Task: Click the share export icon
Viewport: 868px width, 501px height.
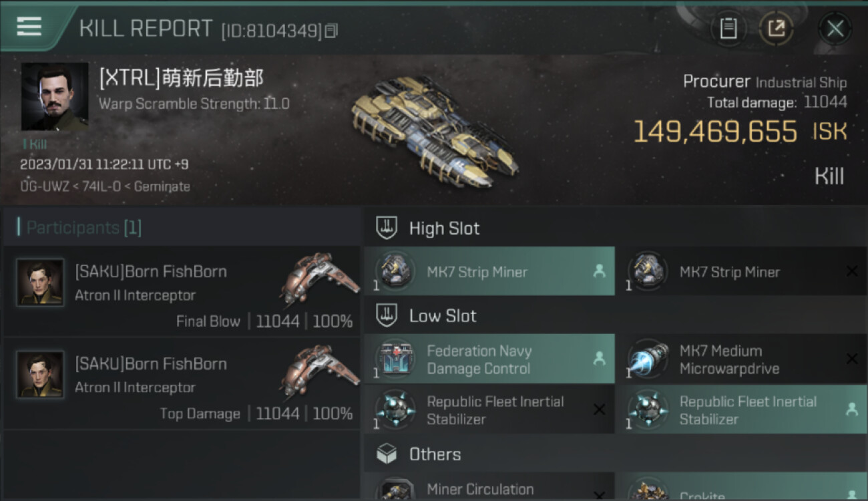Action: click(776, 28)
